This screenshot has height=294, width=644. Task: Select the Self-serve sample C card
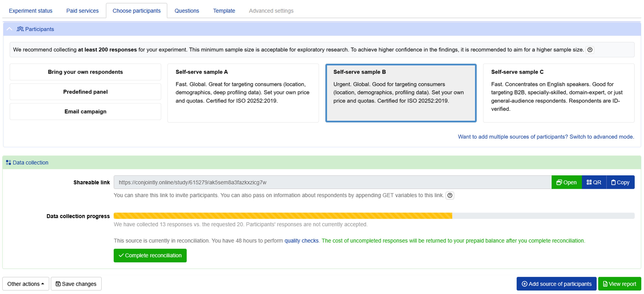pyautogui.click(x=559, y=93)
